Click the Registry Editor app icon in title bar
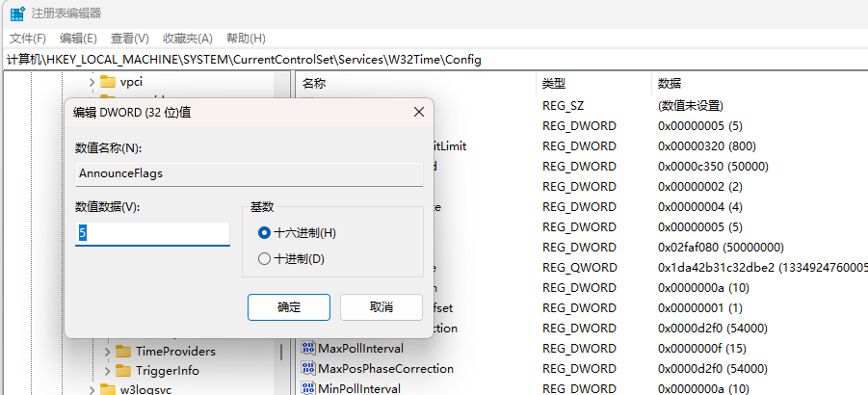 (x=17, y=13)
